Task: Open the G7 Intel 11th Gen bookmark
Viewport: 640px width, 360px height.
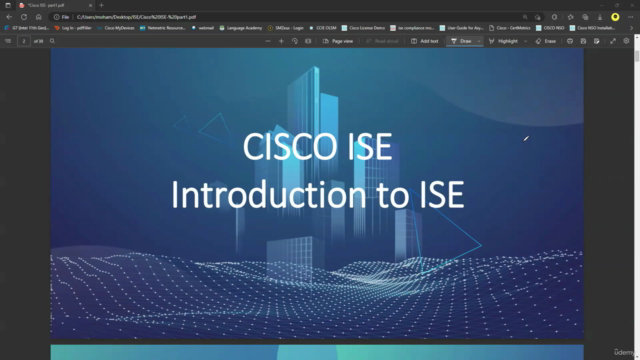Action: 27,28
